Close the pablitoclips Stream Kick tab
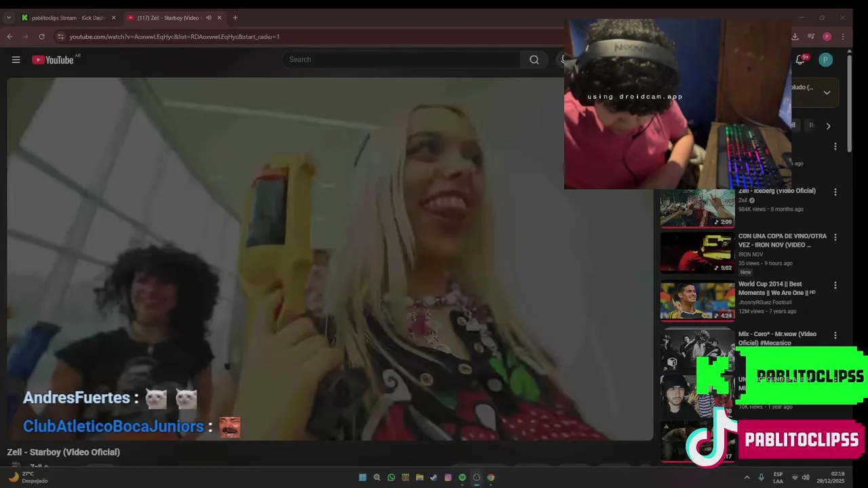Image resolution: width=868 pixels, height=488 pixels. [113, 18]
